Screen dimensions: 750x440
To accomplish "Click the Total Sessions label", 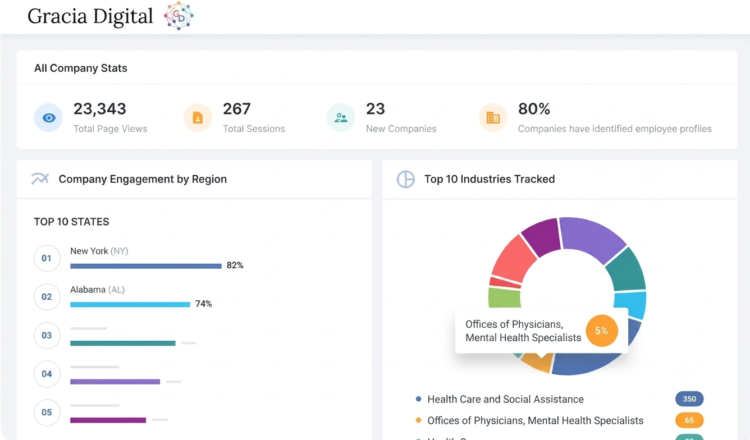I will (254, 129).
